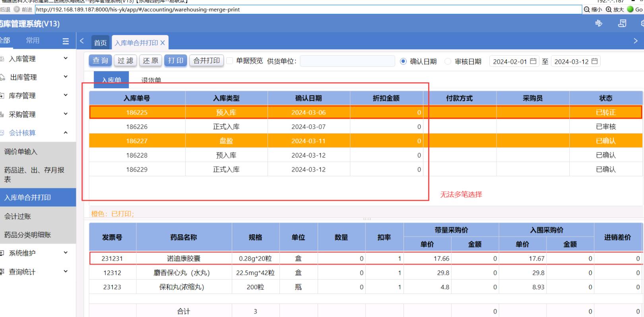Click the 合并打印 button

pos(207,60)
